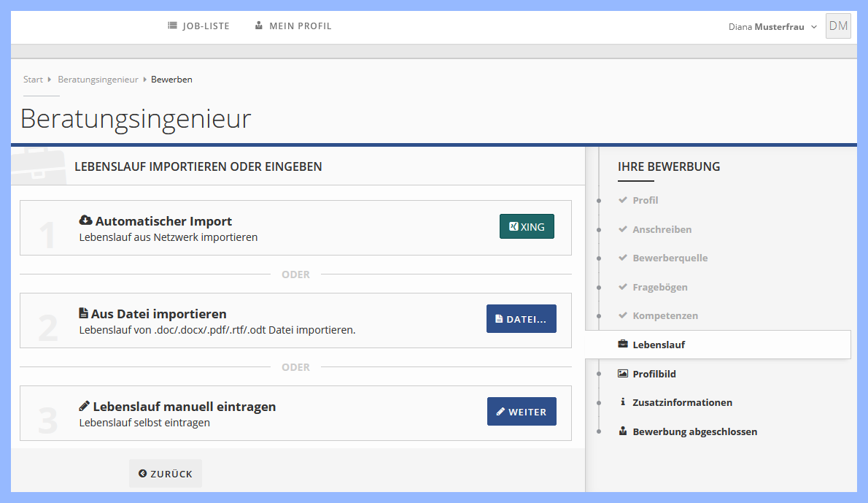Screen dimensions: 868x503
Task: Click the DM avatar badge
Action: pos(838,26)
